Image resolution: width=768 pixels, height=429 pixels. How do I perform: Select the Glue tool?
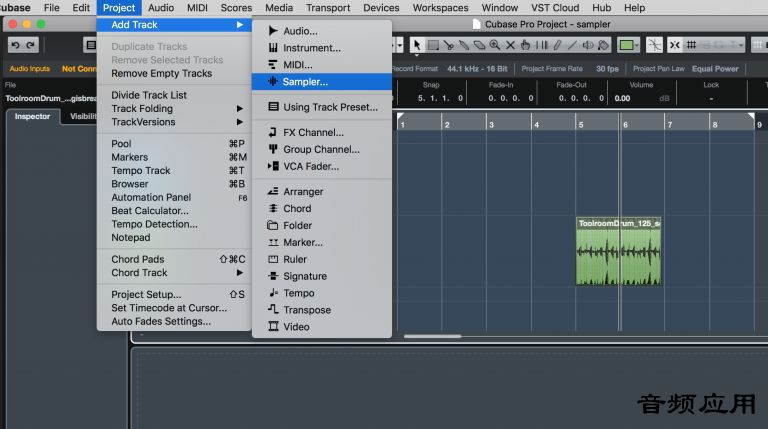(464, 45)
